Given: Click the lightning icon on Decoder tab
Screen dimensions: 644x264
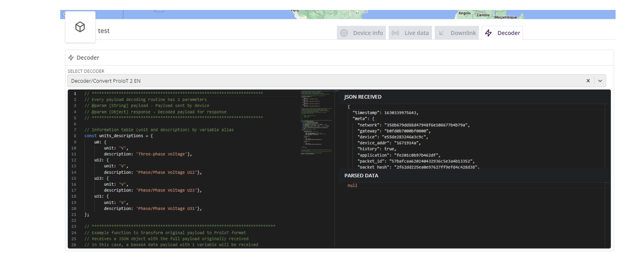Looking at the screenshot, I should [488, 33].
